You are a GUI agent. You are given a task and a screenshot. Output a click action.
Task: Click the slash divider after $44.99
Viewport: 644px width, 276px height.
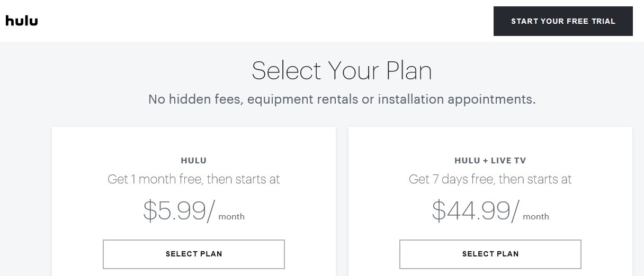tap(516, 210)
